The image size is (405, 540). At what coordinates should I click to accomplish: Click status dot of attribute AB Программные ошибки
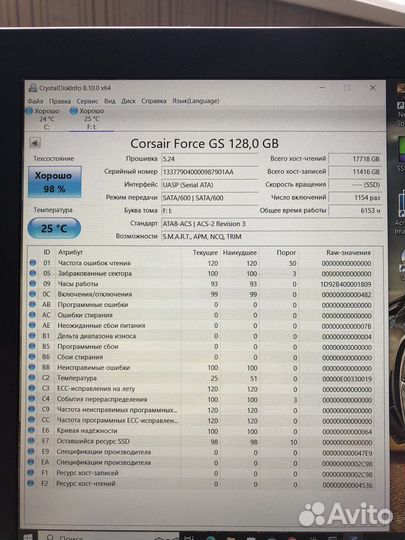[32, 304]
